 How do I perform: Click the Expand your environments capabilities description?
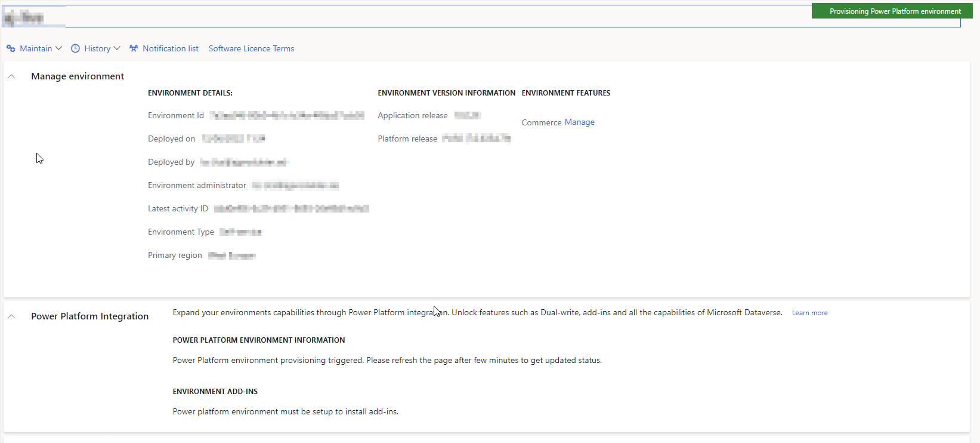[477, 313]
